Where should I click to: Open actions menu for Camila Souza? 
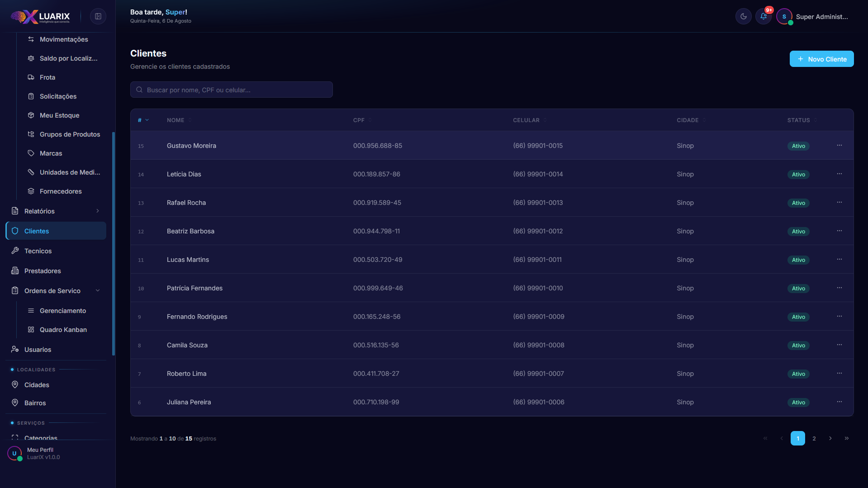840,345
